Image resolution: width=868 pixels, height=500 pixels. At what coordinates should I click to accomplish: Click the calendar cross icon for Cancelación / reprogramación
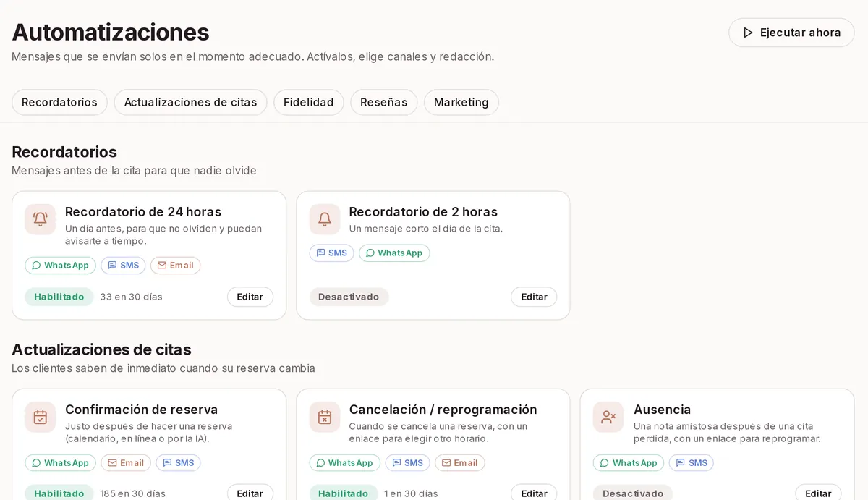325,417
